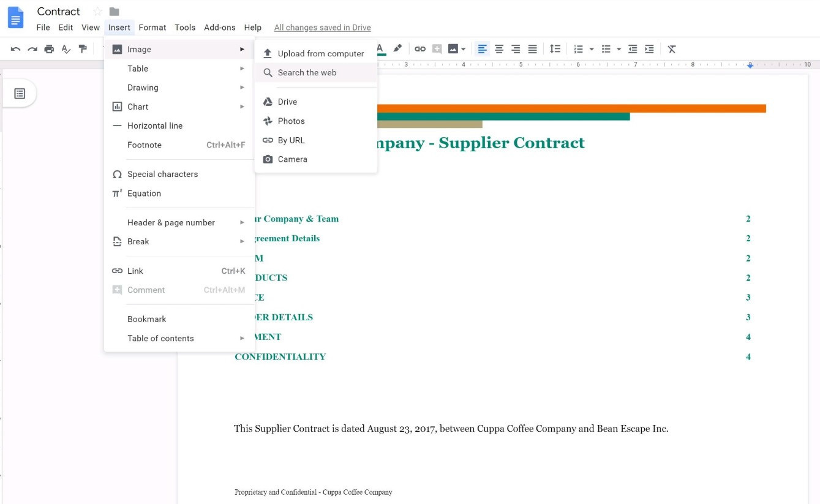Clear formatting with the toolbar icon
Image resolution: width=820 pixels, height=504 pixels.
672,49
